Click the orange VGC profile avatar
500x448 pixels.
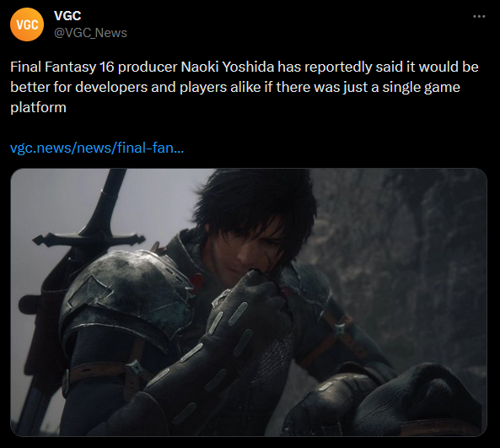[x=27, y=24]
